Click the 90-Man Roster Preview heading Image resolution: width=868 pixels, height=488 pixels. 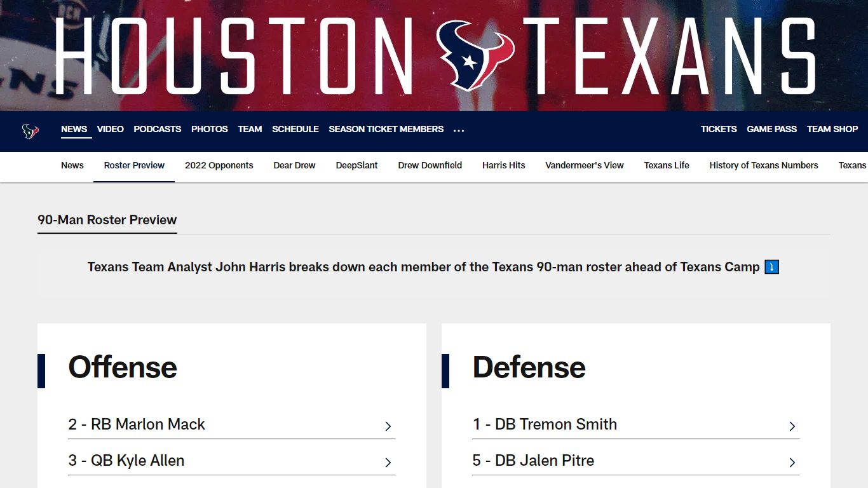pos(107,220)
